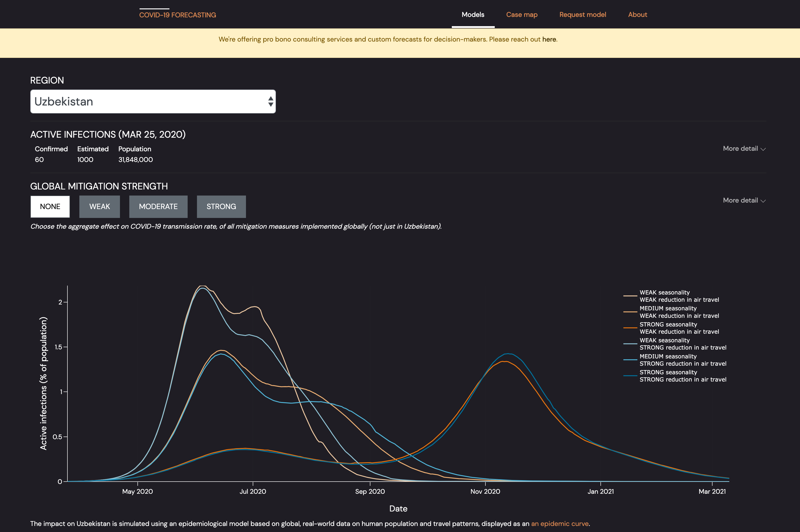Image resolution: width=800 pixels, height=532 pixels.
Task: Expand More detail for active infections
Action: tap(744, 149)
